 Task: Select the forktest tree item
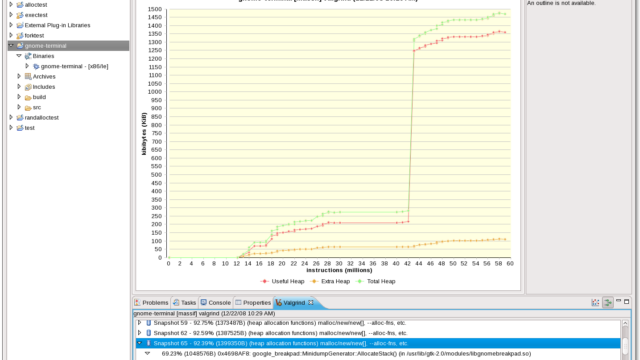coord(34,36)
